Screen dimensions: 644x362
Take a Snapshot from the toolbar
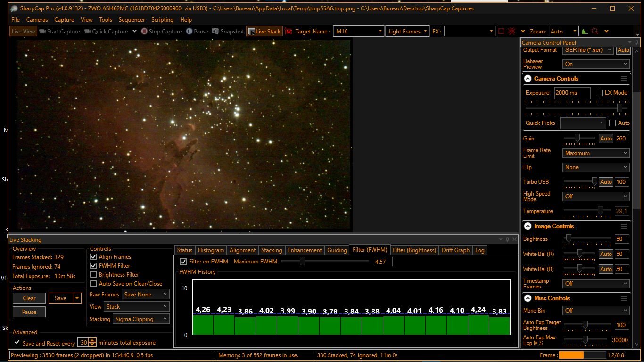coord(228,32)
